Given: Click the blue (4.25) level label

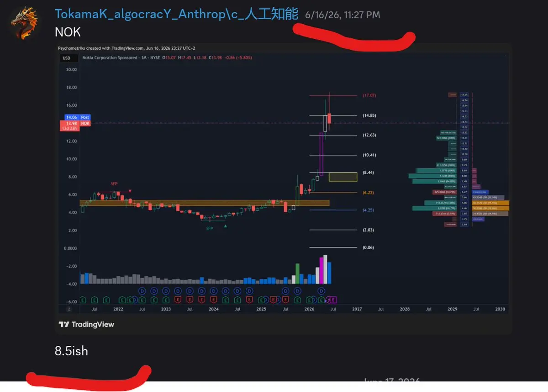Looking at the screenshot, I should click(x=369, y=210).
